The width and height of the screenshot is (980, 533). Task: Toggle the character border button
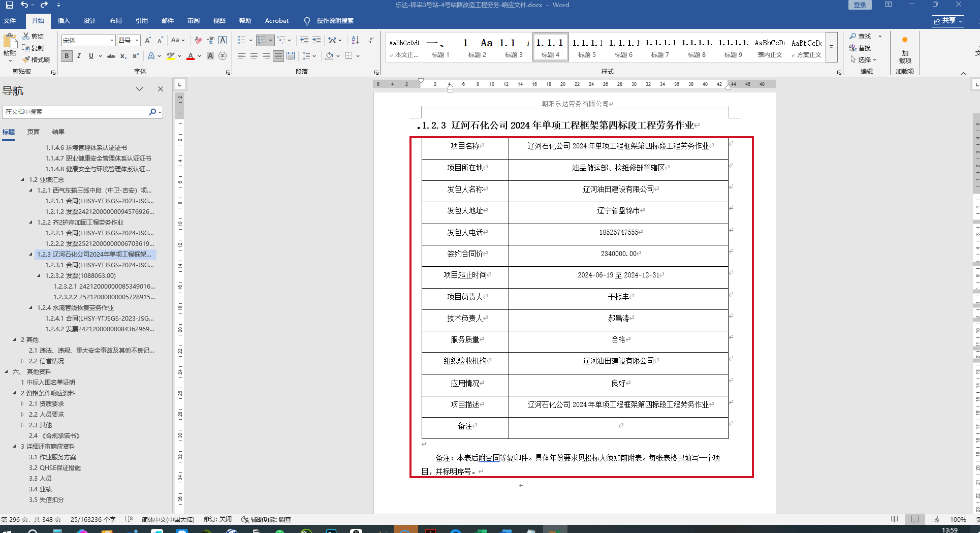point(223,40)
